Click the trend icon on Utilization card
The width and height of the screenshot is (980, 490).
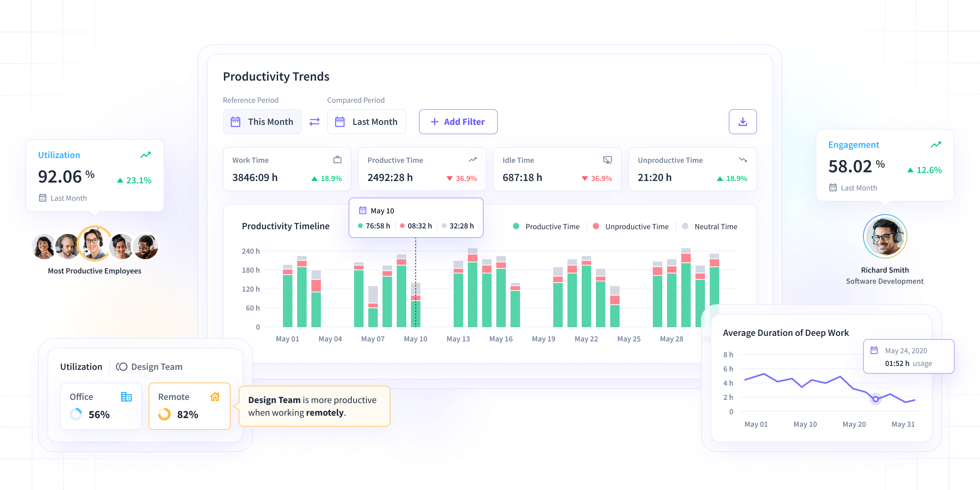click(x=145, y=155)
